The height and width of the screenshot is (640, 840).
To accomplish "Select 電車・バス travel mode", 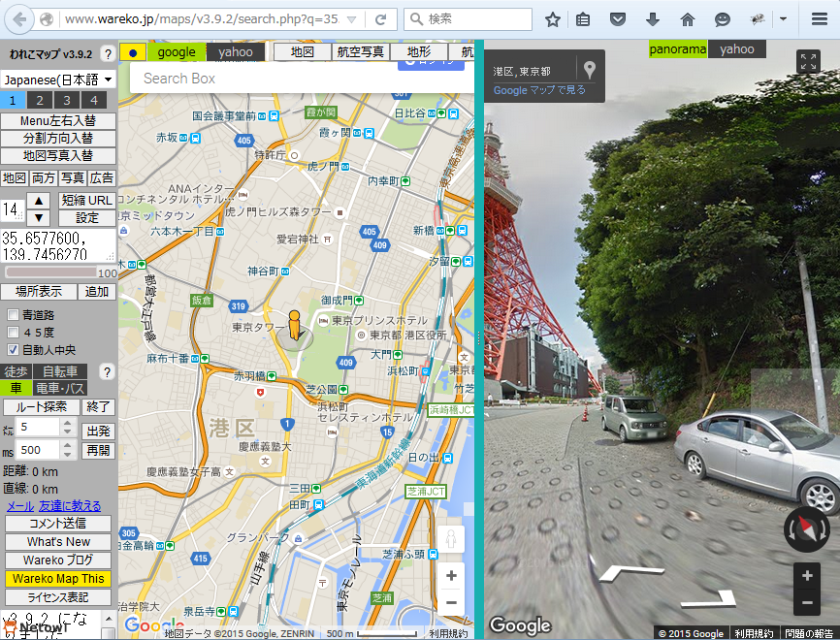I will point(60,388).
